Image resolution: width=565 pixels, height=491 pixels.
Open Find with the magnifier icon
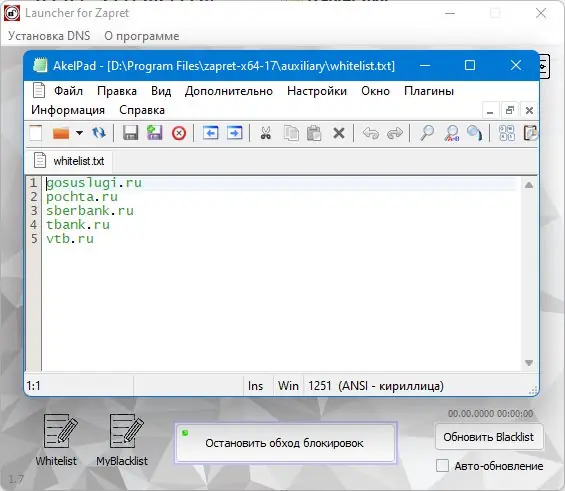point(427,133)
